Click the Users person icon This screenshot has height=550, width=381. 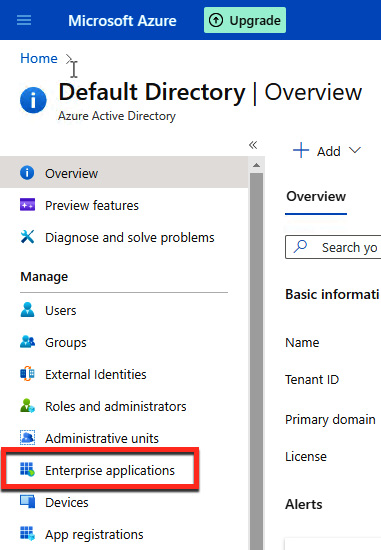[27, 310]
